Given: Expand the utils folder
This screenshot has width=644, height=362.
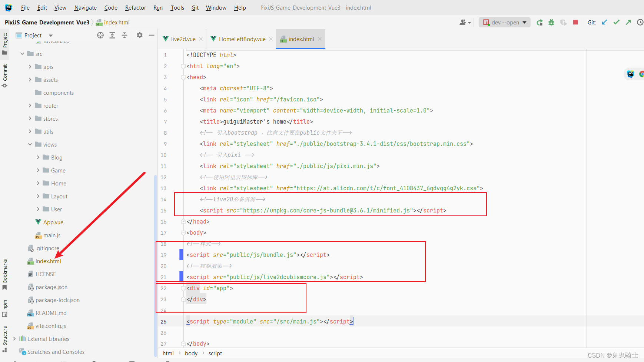Looking at the screenshot, I should point(30,131).
